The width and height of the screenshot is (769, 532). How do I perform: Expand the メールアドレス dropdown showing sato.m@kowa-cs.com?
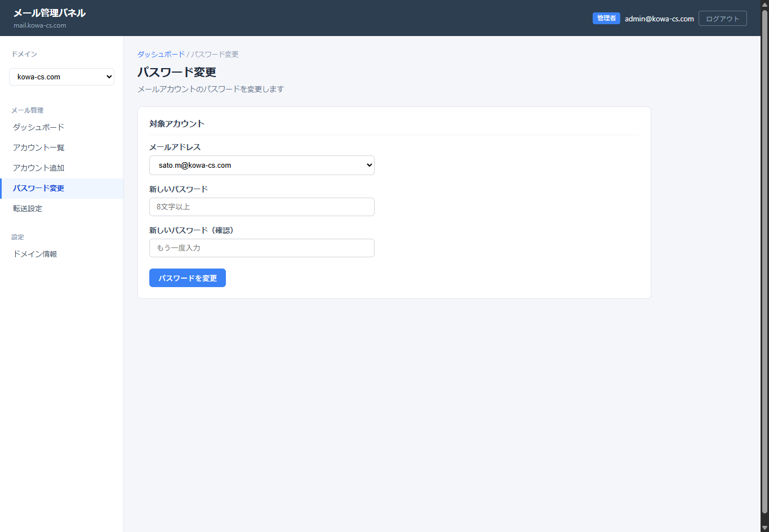click(x=261, y=166)
